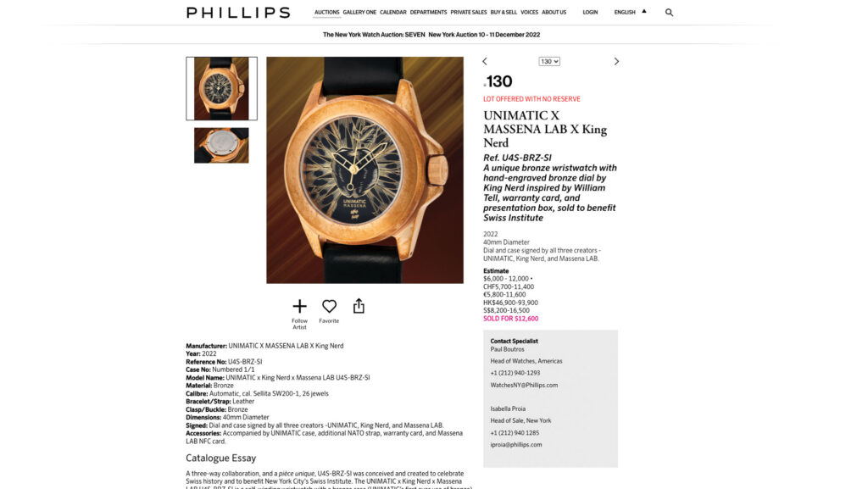Expand the English language selector

coord(625,12)
